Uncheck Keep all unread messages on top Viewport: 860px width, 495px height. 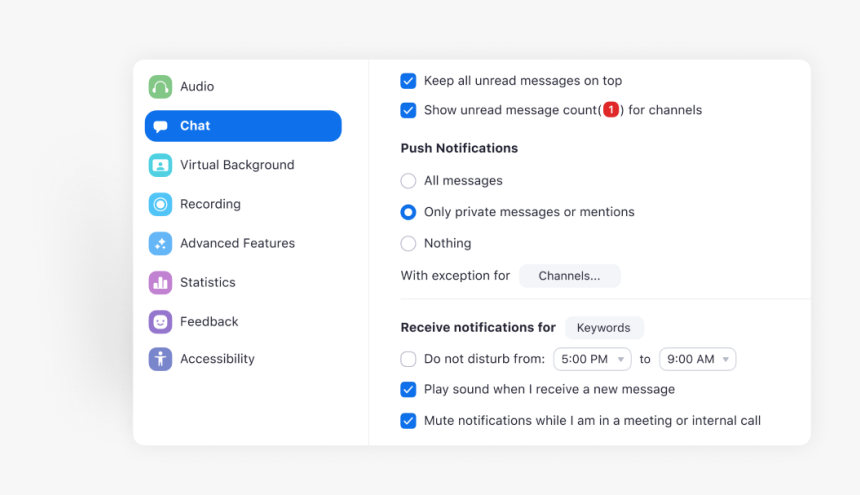pos(408,81)
